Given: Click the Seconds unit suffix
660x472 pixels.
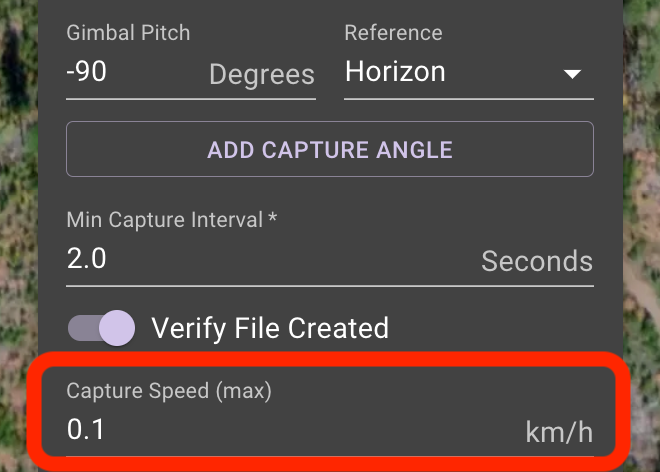Looking at the screenshot, I should tap(537, 261).
